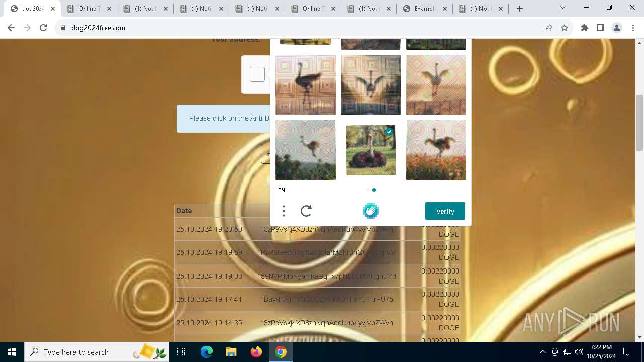Launch Firefox from the taskbar

[256, 352]
